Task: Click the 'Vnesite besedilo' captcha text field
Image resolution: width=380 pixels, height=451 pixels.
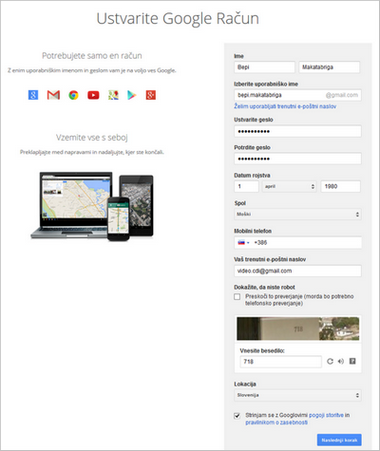Action: click(x=281, y=362)
